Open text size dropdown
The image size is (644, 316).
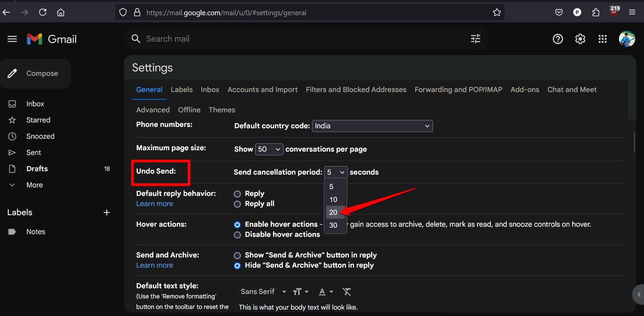coord(301,292)
